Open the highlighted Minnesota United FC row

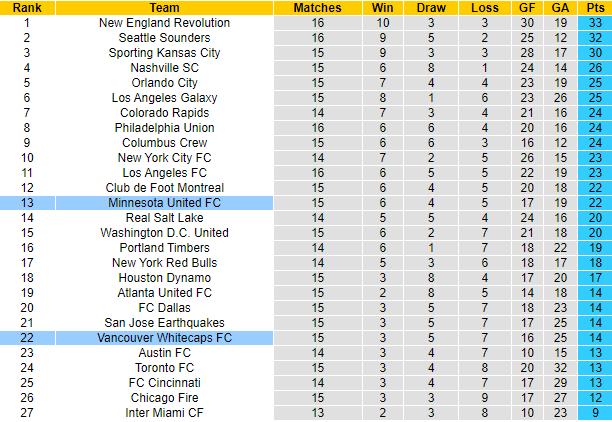165,203
